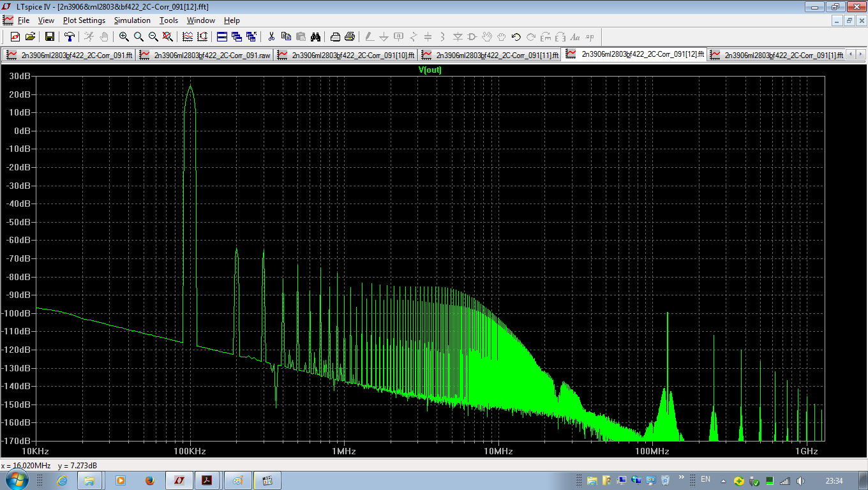Open the media player taskbar icon
The image size is (868, 490).
120,480
